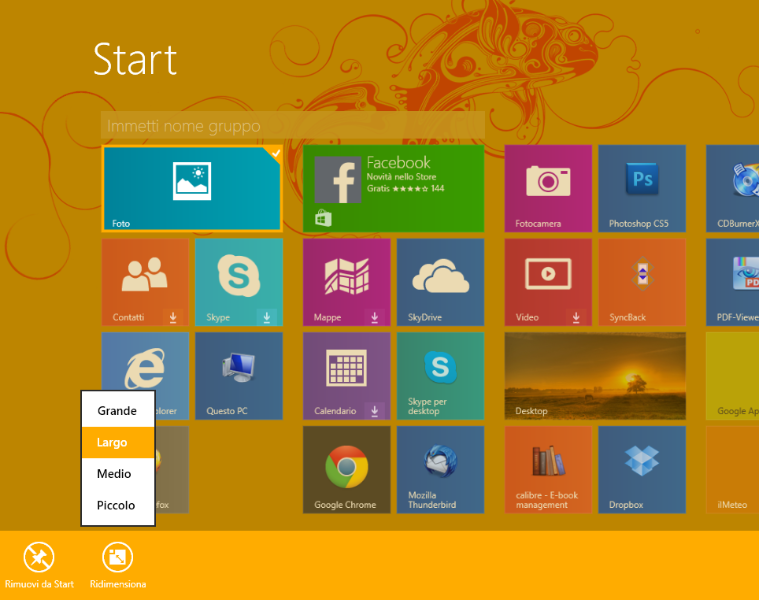Open Mozilla Thunderbird tile
Image resolution: width=759 pixels, height=600 pixels.
click(x=440, y=470)
